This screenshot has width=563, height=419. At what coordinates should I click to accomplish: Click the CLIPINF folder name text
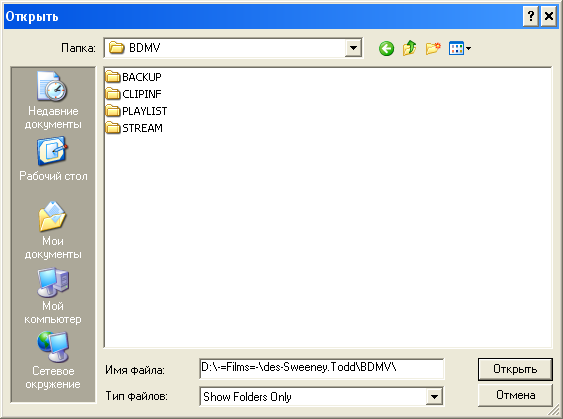(x=142, y=94)
